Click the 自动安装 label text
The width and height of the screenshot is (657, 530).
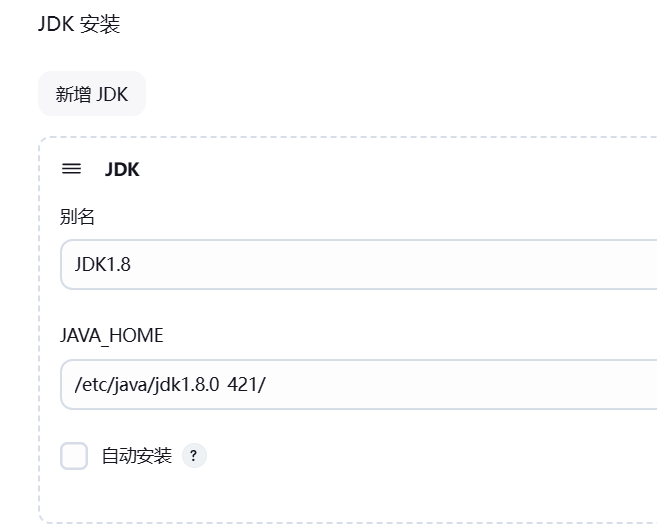tap(137, 455)
